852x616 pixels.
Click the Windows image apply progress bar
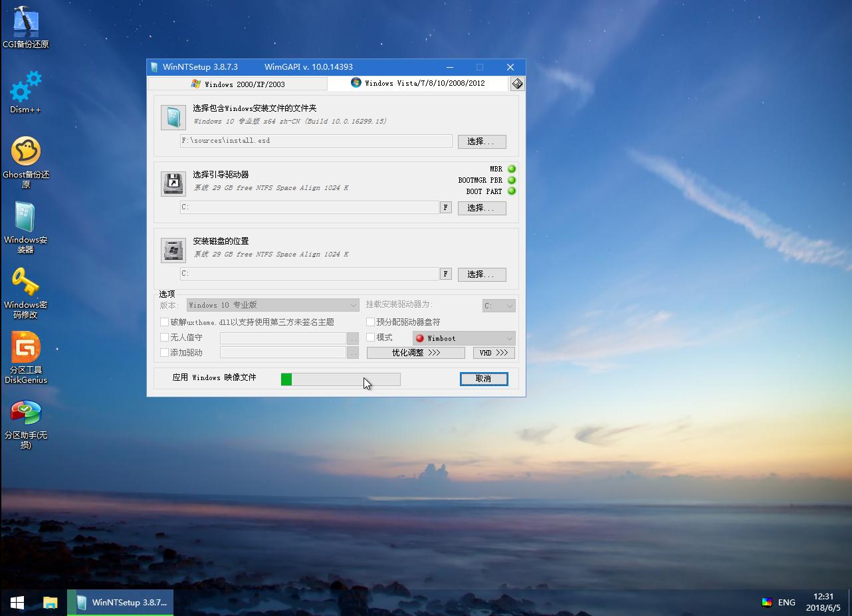340,379
